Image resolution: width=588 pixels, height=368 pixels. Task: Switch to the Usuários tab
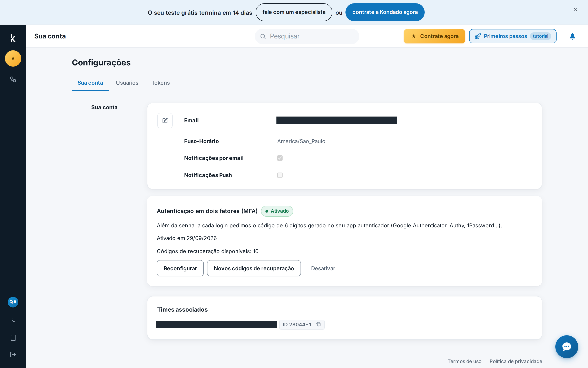click(127, 83)
